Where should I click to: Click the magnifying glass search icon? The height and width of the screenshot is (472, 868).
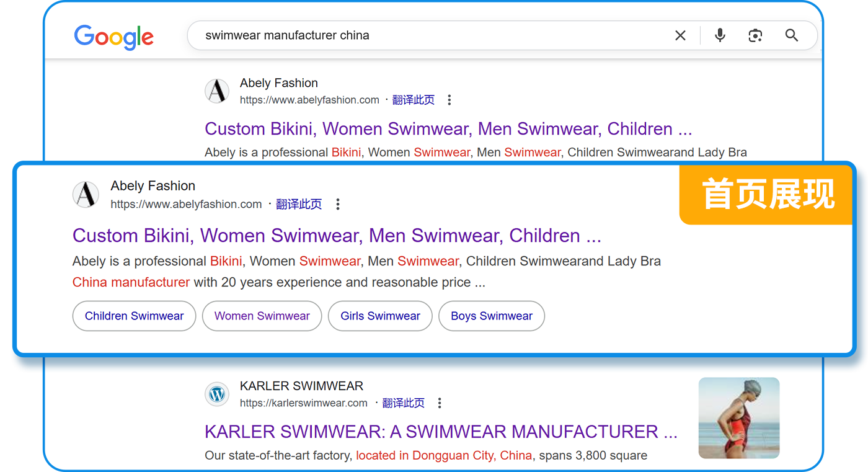792,35
